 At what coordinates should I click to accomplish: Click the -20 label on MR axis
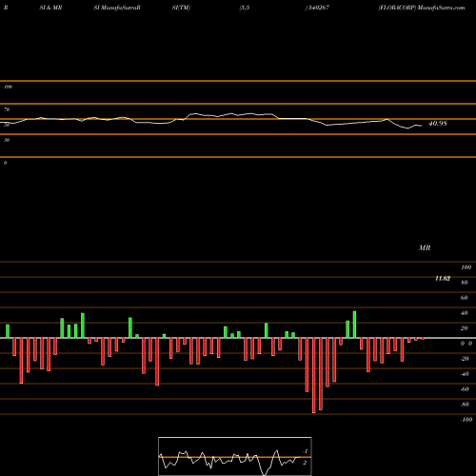point(465,359)
